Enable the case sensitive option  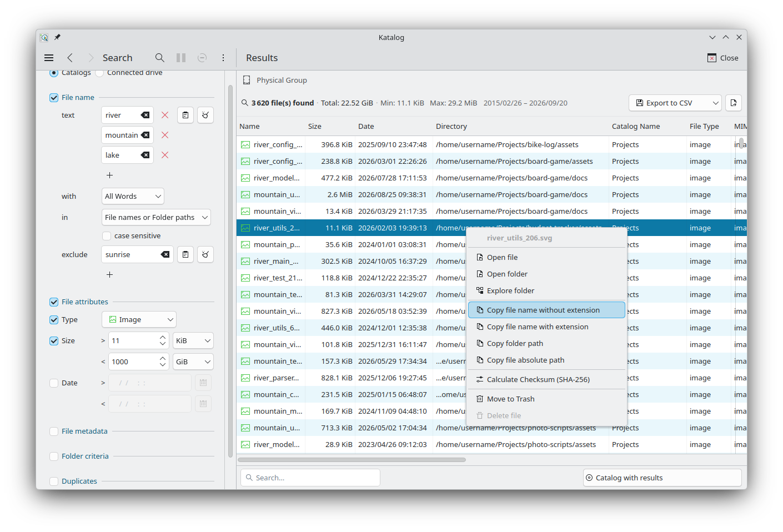107,235
